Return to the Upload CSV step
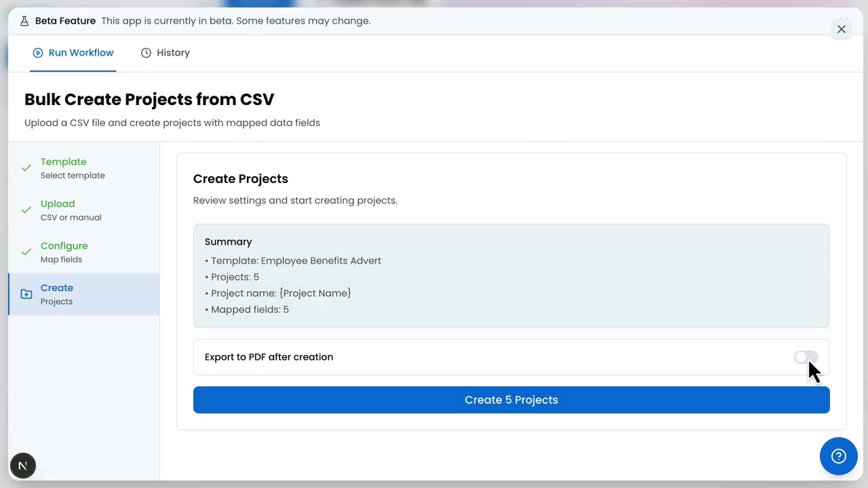The image size is (868, 488). tap(84, 210)
